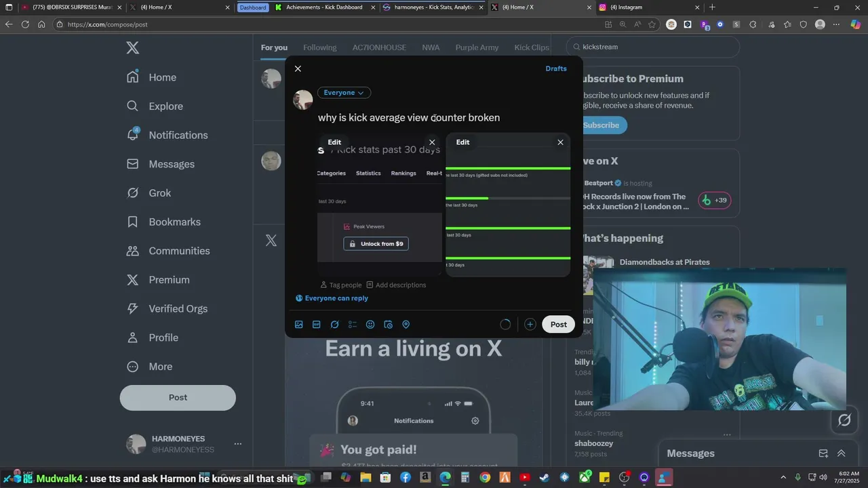The height and width of the screenshot is (488, 868).
Task: Open Premium in the sidebar
Action: [x=159, y=280]
